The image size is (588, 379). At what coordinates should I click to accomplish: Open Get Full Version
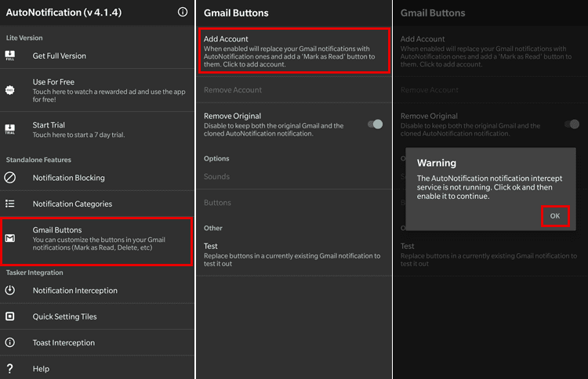tap(97, 56)
